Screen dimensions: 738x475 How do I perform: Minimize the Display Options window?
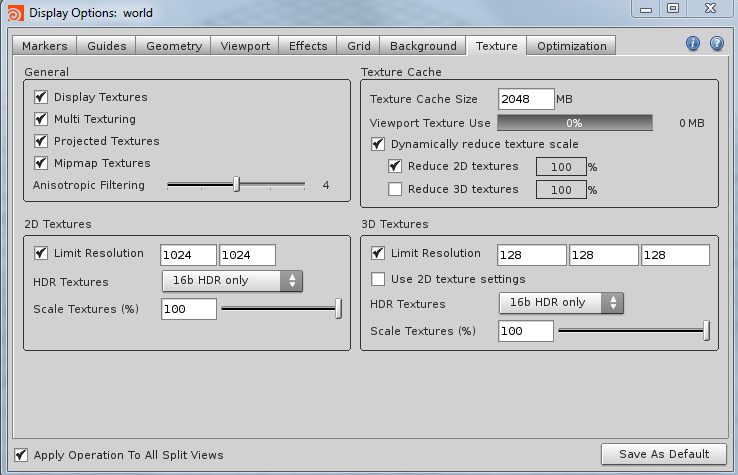[646, 8]
